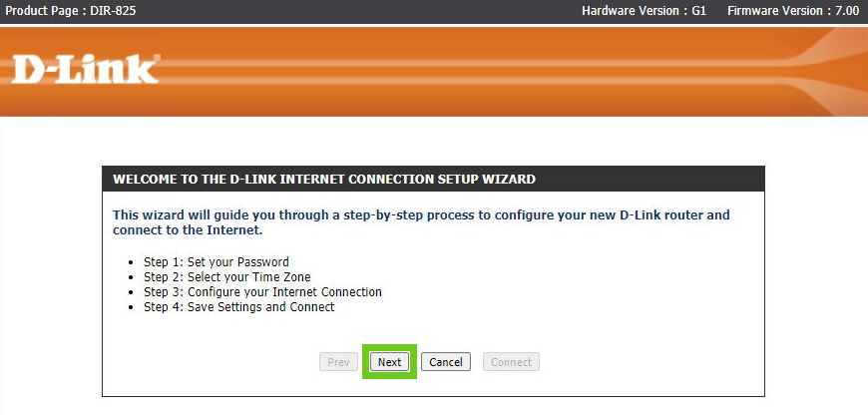Click the Firmware Version 7.00 text

point(793,10)
